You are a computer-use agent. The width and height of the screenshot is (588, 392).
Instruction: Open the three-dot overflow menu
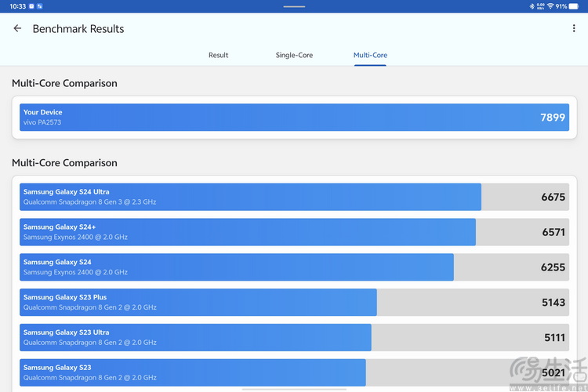pyautogui.click(x=574, y=28)
